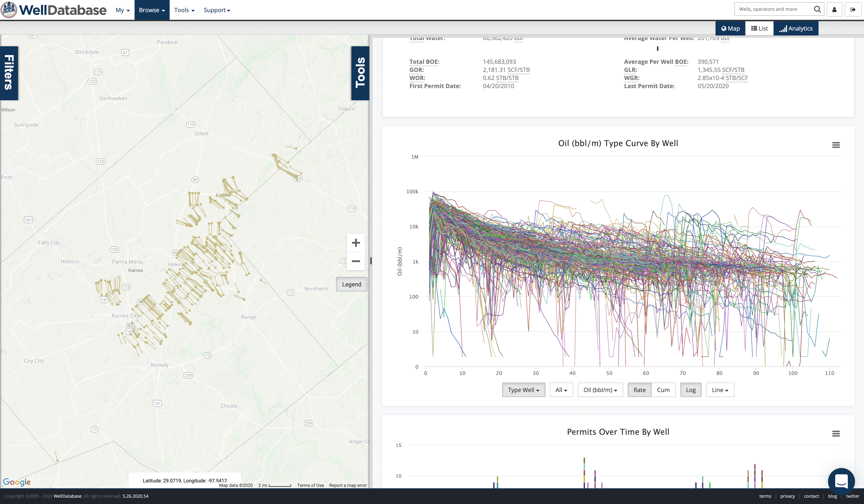Open the Filters side panel
Screen dimensions: 864x504
(x=9, y=73)
